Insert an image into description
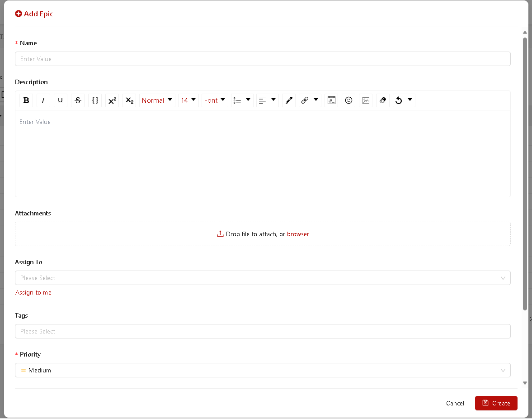Screen dimensions: 532x419 coord(366,100)
